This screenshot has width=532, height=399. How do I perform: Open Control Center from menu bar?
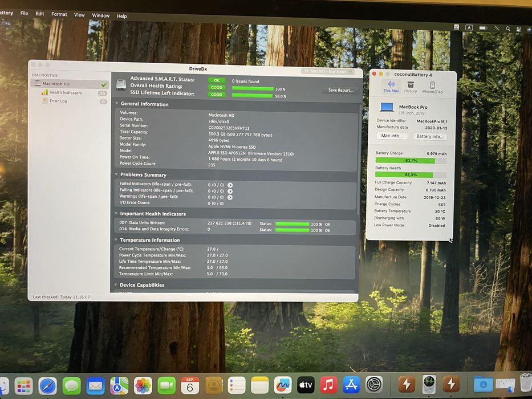point(519,29)
